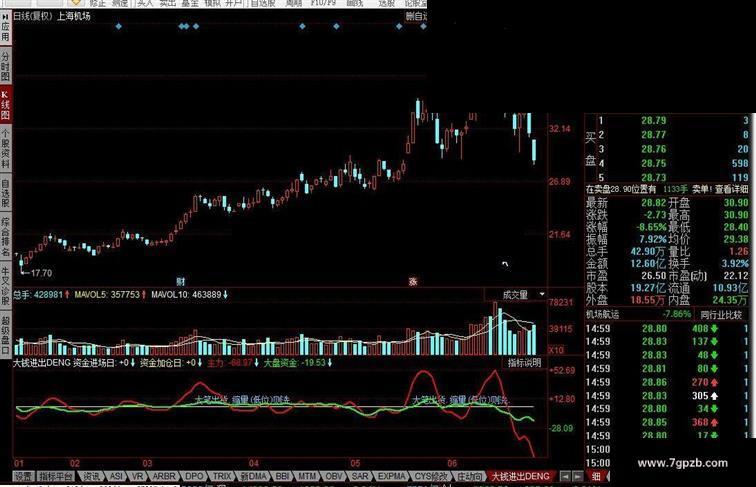Open the 自选股 sidebar tab

5,193
